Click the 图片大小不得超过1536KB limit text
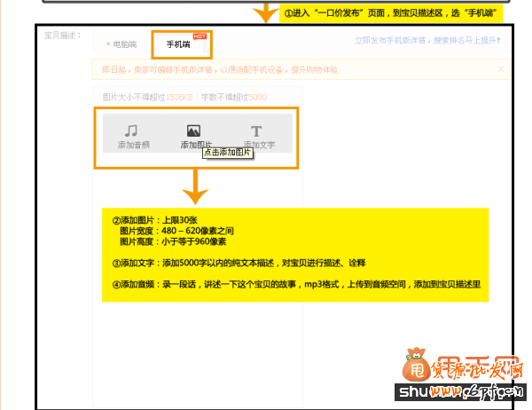The width and height of the screenshot is (532, 410). click(147, 96)
